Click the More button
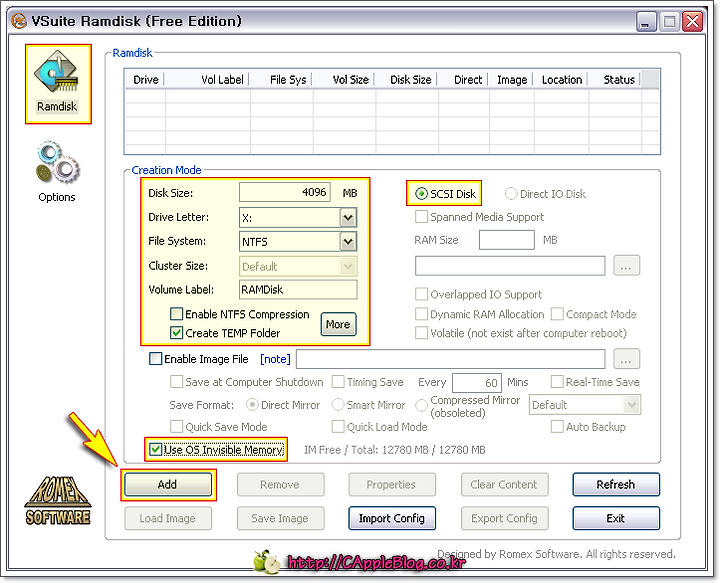Viewport: 720px width, 583px height. pos(338,324)
